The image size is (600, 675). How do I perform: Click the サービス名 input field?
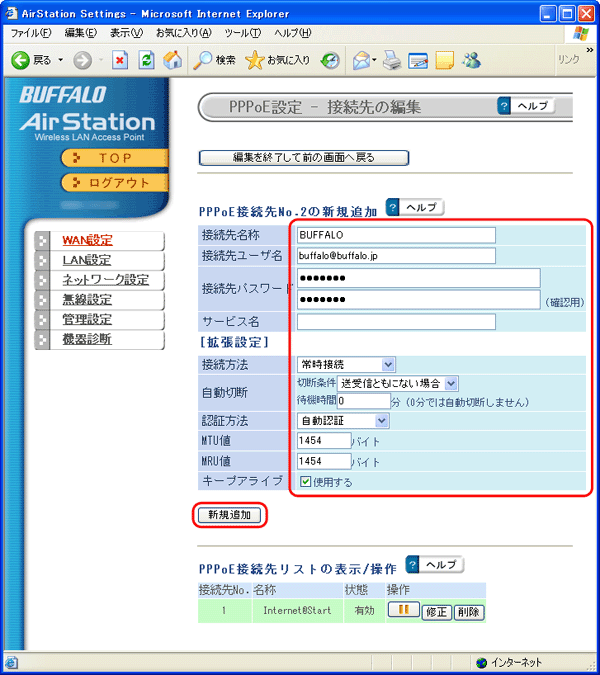pos(396,322)
